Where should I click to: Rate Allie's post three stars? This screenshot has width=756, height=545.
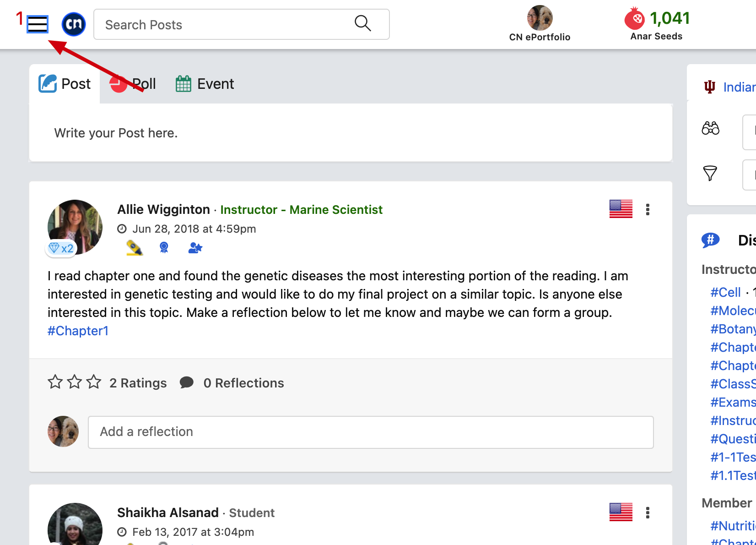[x=94, y=381]
